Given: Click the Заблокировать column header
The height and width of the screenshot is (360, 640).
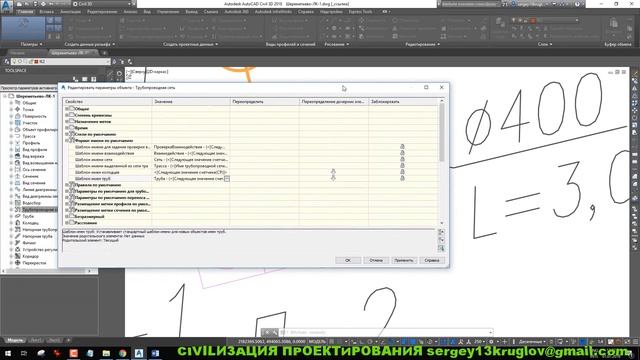Looking at the screenshot, I should pyautogui.click(x=403, y=101).
